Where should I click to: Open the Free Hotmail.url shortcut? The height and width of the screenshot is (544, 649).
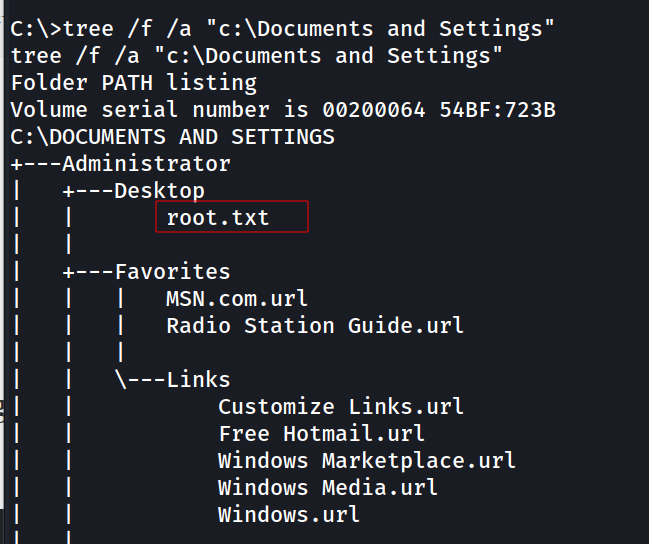click(x=321, y=433)
